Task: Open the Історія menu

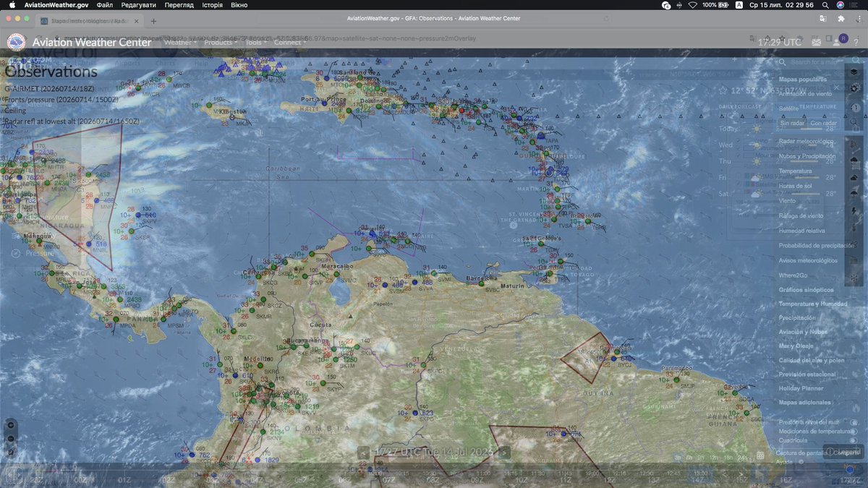Action: point(213,4)
